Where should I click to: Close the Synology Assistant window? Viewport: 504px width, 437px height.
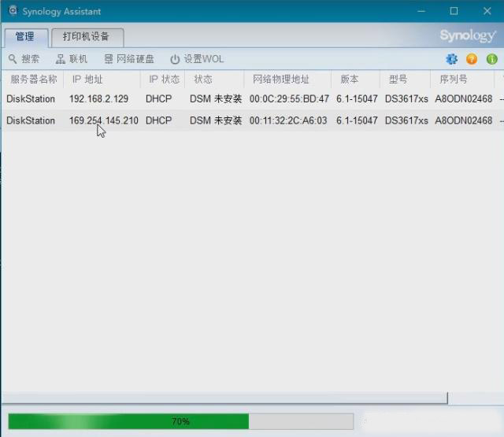point(487,11)
